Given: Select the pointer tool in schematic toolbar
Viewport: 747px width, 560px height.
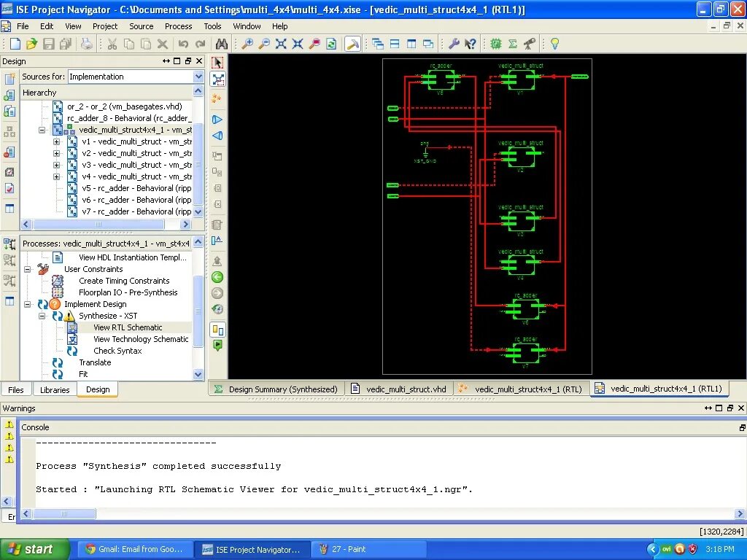Looking at the screenshot, I should [x=217, y=63].
